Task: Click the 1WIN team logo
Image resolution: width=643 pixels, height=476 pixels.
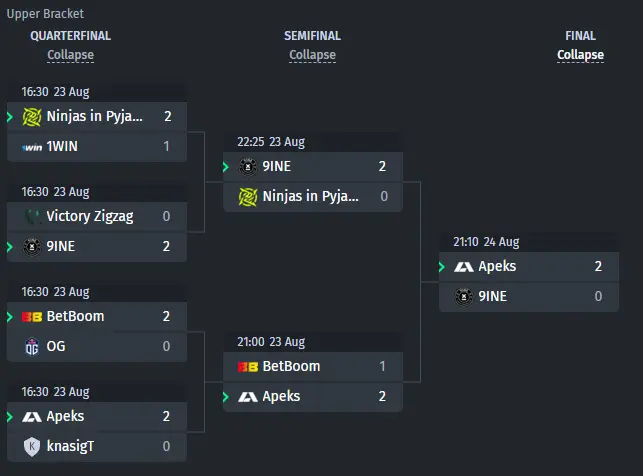Action: [32, 147]
